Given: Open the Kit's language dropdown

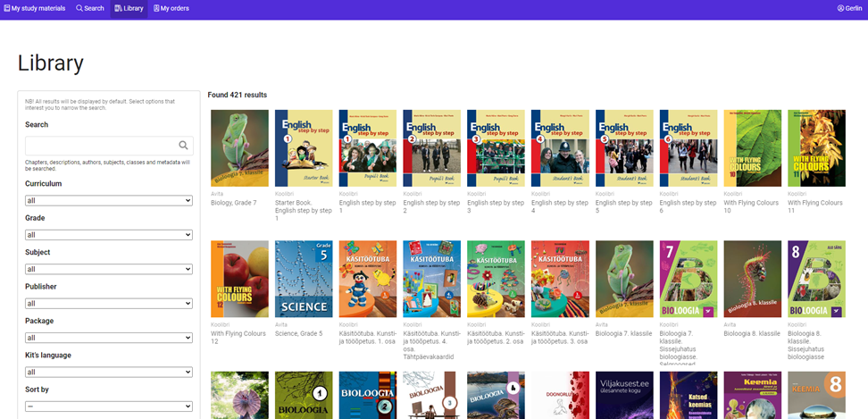Looking at the screenshot, I should (x=109, y=372).
